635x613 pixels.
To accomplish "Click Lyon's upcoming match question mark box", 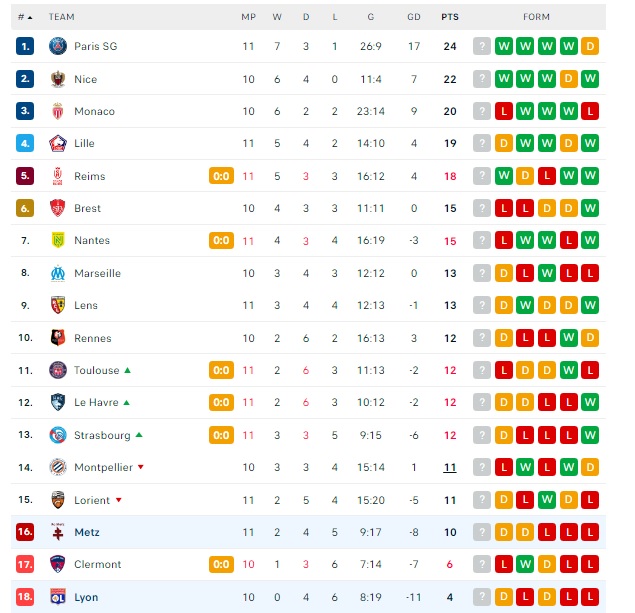I will tap(482, 597).
